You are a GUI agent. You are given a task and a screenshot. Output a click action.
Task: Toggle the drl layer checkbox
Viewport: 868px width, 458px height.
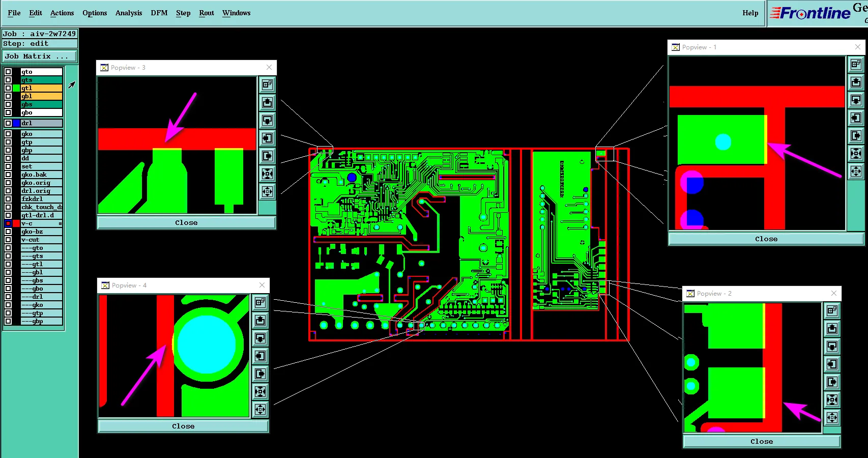(x=8, y=123)
